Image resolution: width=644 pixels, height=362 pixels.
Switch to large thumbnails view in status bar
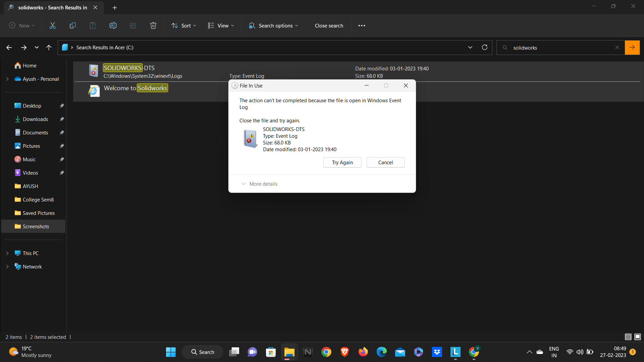(x=638, y=337)
